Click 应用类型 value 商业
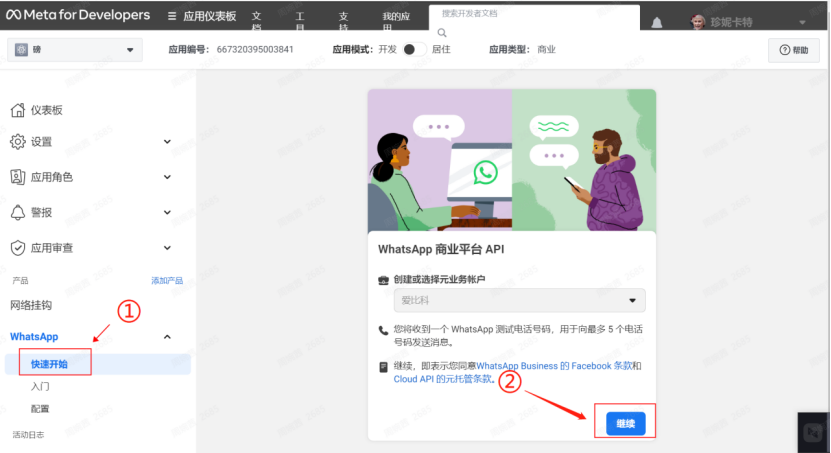 point(546,49)
